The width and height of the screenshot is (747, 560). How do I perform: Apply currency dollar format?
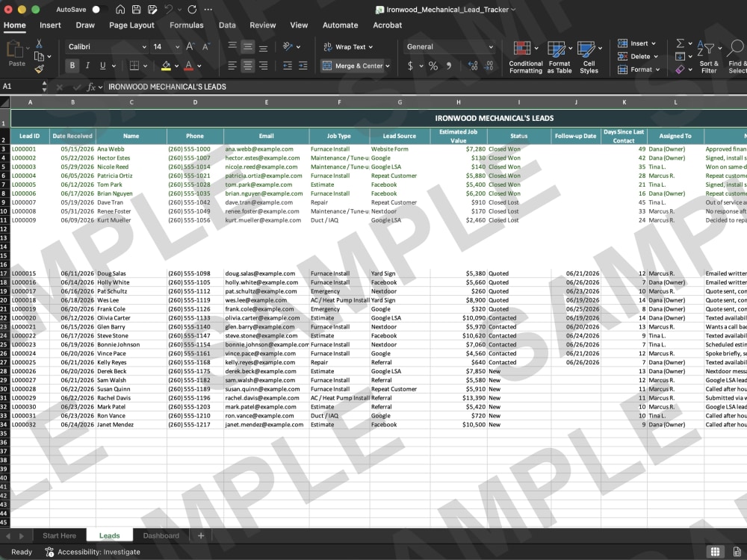[410, 66]
